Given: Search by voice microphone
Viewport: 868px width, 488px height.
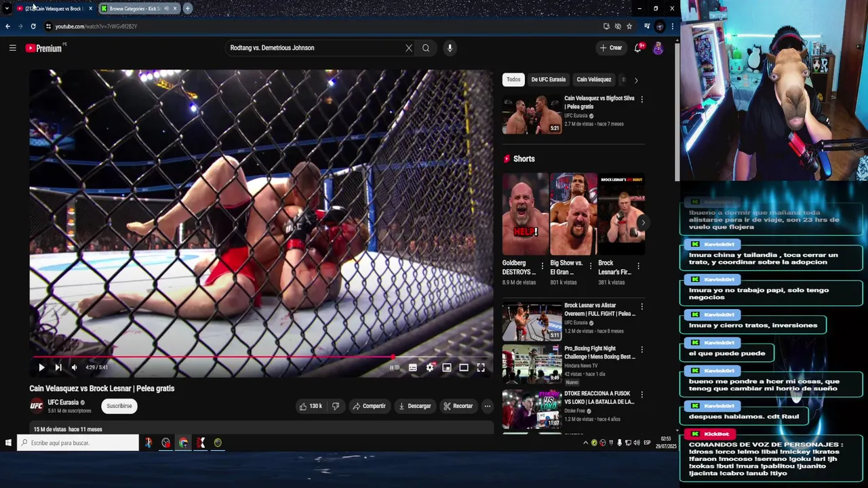Looking at the screenshot, I should point(450,48).
